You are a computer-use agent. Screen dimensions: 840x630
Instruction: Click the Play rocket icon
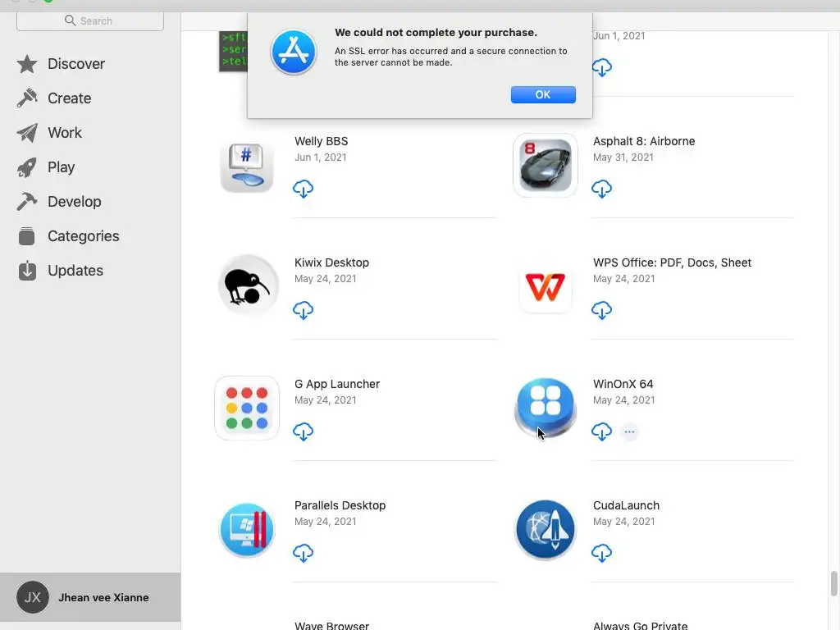coord(27,167)
